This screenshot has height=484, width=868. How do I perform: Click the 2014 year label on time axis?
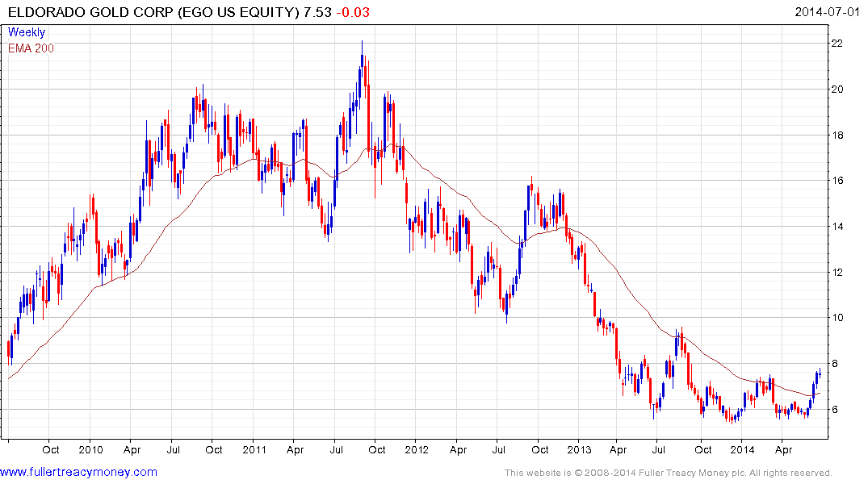[742, 449]
